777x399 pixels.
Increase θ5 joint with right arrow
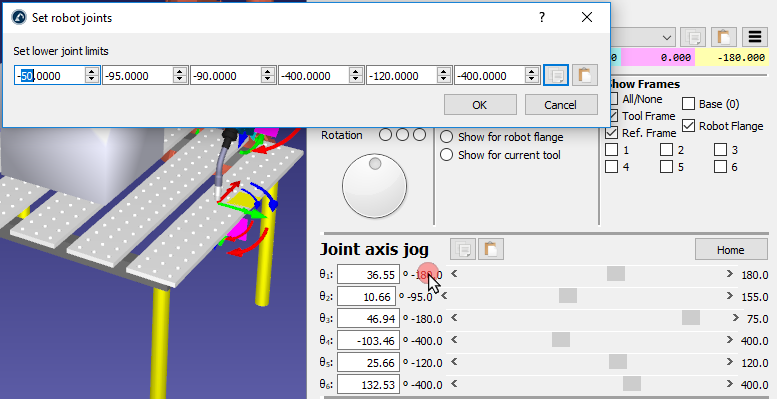coord(729,362)
